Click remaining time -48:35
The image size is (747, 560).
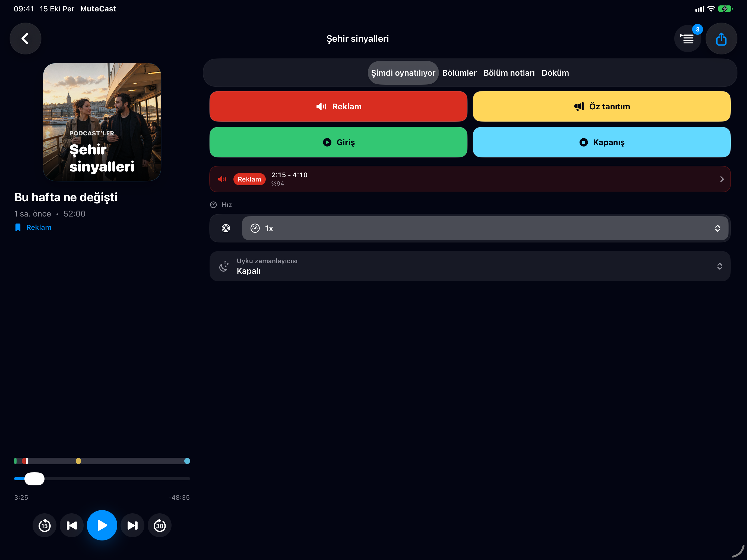click(179, 497)
